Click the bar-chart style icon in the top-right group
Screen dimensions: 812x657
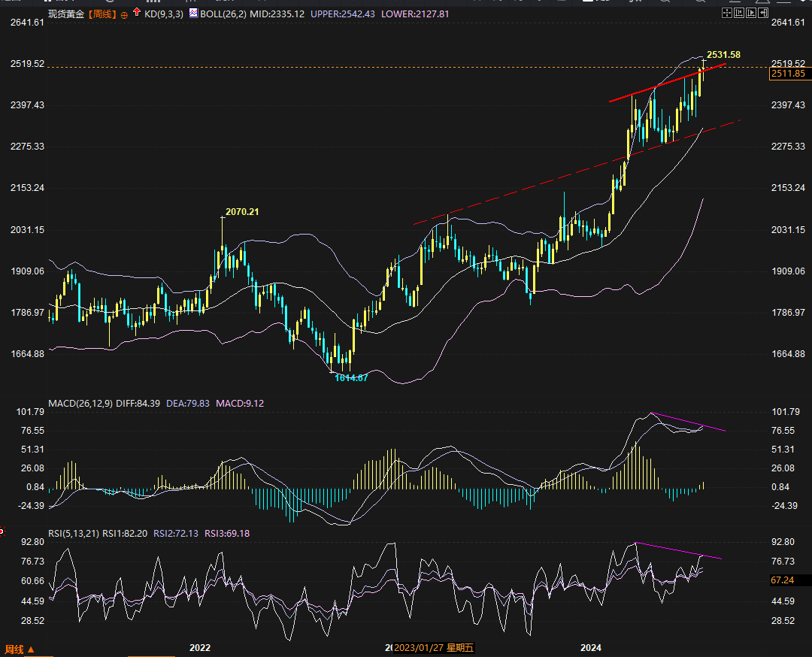(738, 13)
